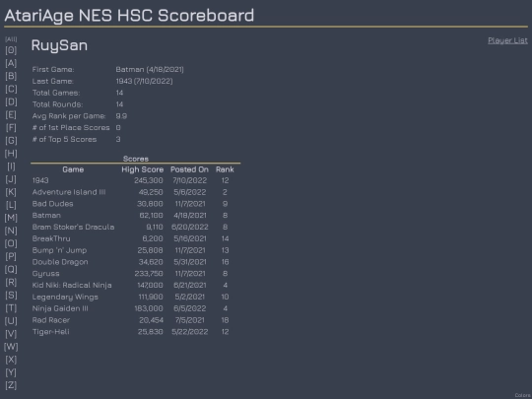Filter players by [0]
Image resolution: width=532 pixels, height=399 pixels.
tap(11, 50)
